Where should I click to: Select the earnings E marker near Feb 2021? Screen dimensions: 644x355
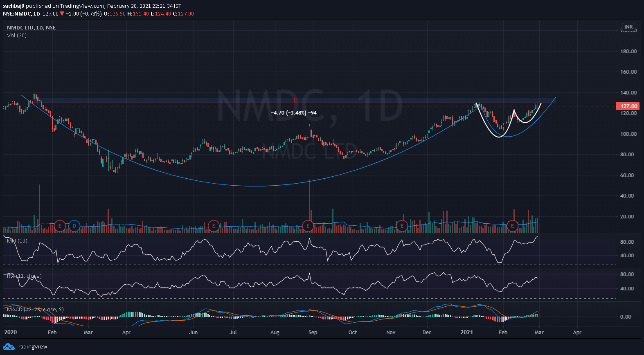[x=512, y=226]
